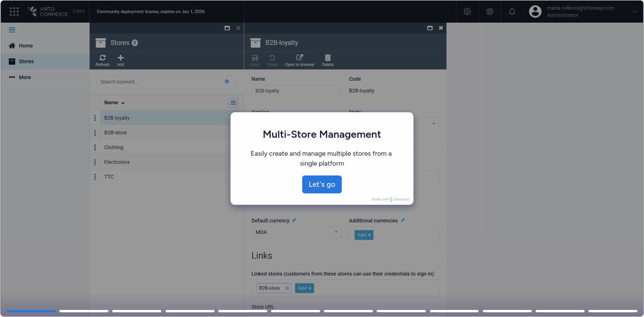Open More in sidebar
The image size is (644, 317).
pos(45,77)
